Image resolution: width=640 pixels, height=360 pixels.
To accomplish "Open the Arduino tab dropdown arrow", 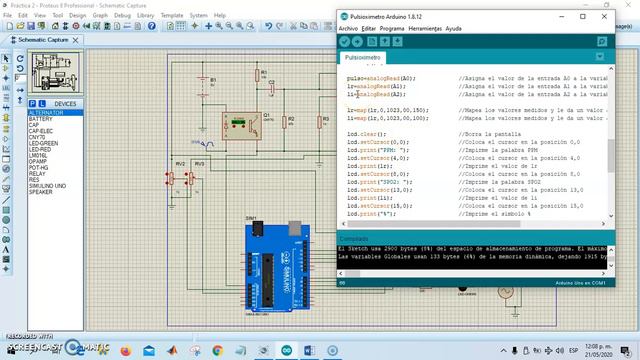I will (x=600, y=57).
